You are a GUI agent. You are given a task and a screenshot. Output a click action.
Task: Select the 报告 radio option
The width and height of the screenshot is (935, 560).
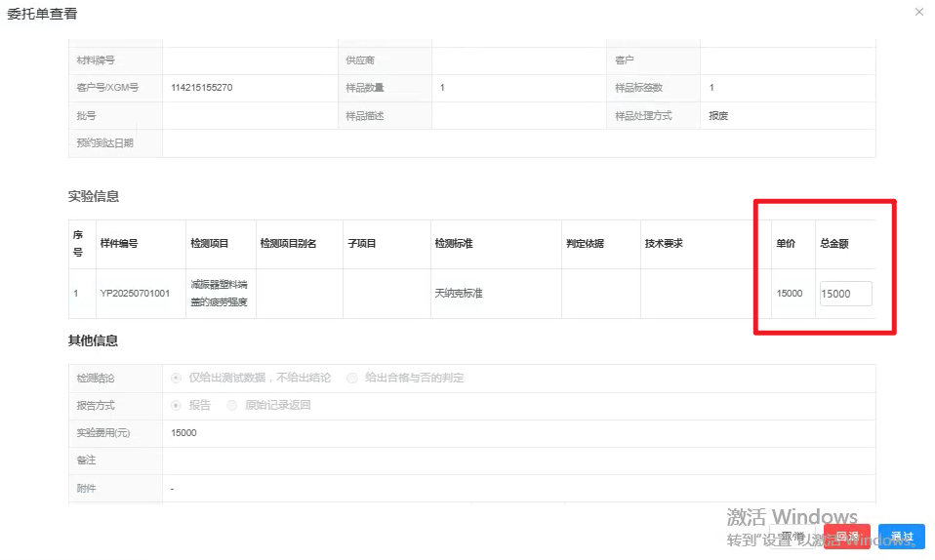click(176, 406)
